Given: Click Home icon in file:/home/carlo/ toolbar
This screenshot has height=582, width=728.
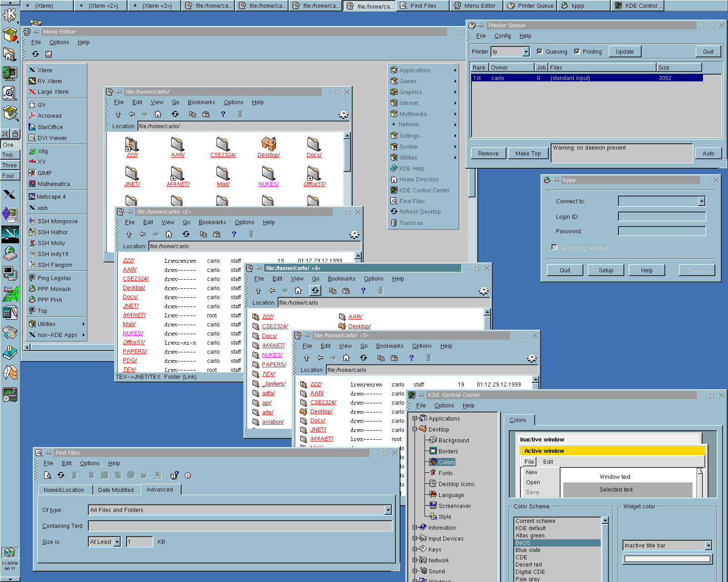Looking at the screenshot, I should point(158,114).
